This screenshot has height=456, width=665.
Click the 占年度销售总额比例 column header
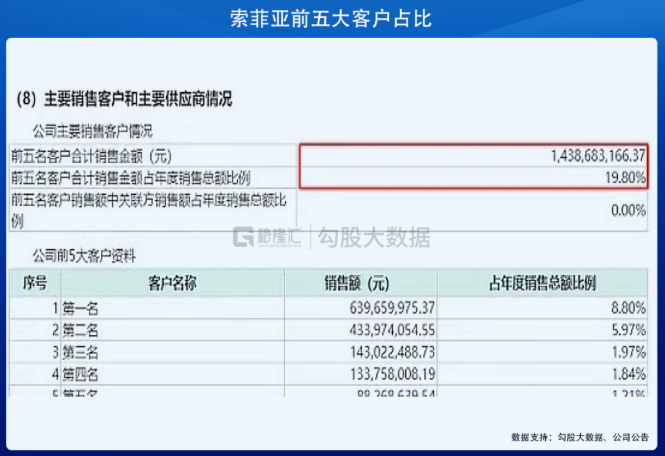click(542, 283)
